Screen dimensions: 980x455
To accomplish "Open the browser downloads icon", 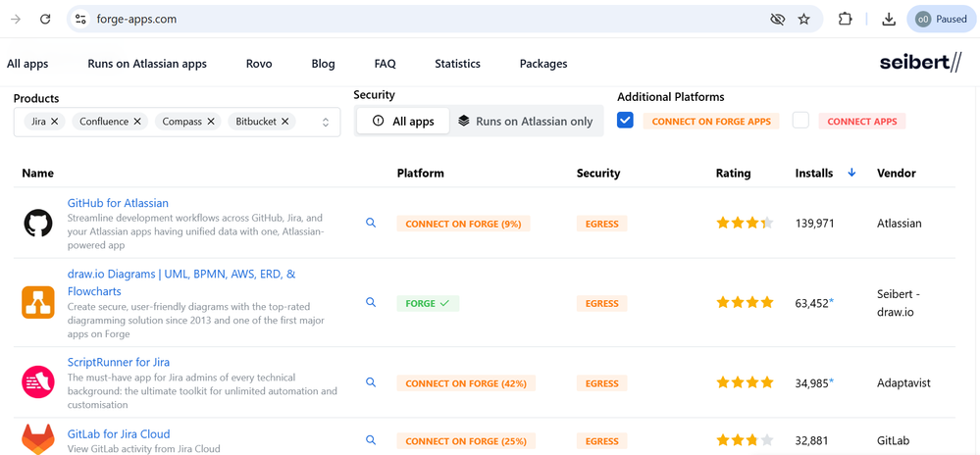I will tap(889, 20).
